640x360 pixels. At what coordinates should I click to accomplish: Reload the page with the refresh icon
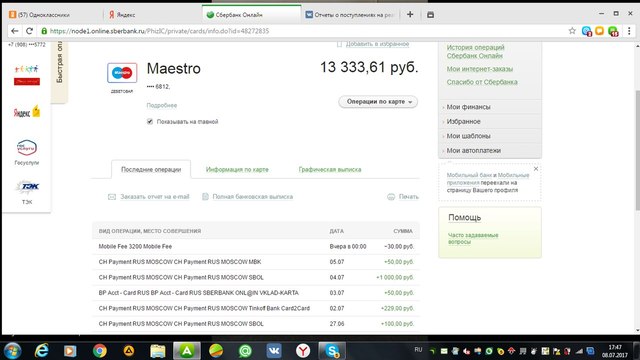pyautogui.click(x=29, y=31)
